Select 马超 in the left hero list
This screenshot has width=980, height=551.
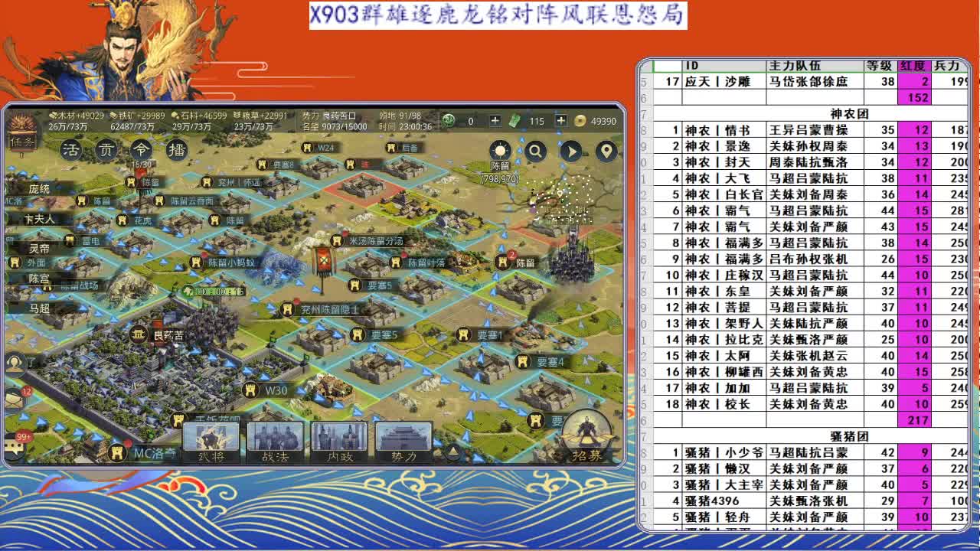40,308
